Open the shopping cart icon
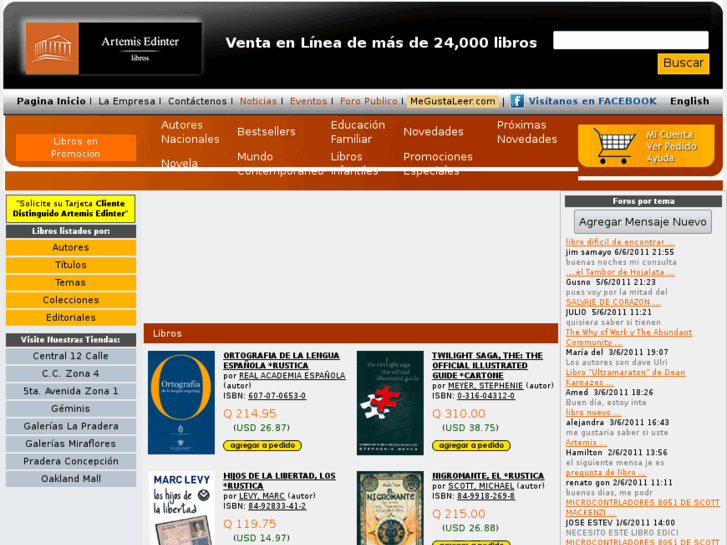This screenshot has height=545, width=727. coord(614,146)
